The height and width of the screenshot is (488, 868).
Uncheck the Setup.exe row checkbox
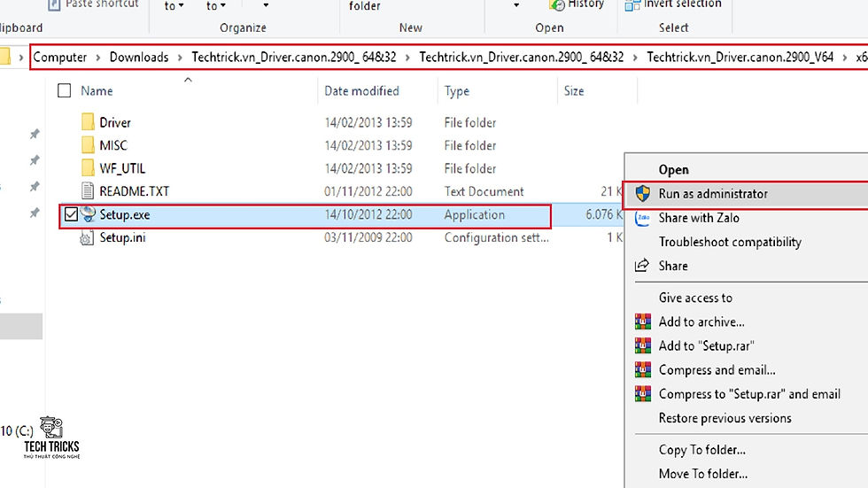pyautogui.click(x=71, y=214)
